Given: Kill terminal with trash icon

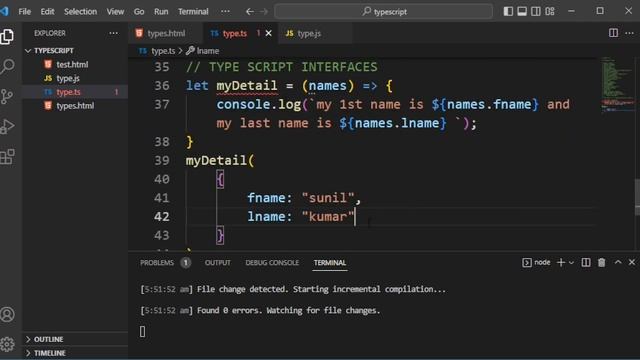Looking at the screenshot, I should click(602, 262).
